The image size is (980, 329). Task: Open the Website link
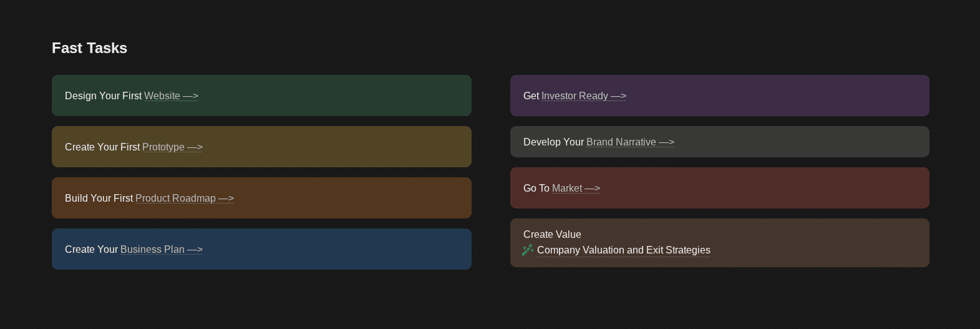click(x=162, y=96)
